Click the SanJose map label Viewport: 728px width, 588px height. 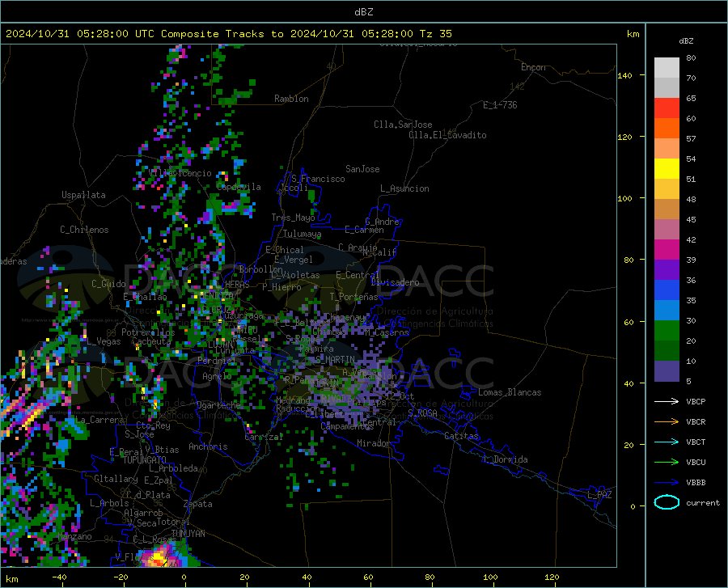(x=362, y=169)
